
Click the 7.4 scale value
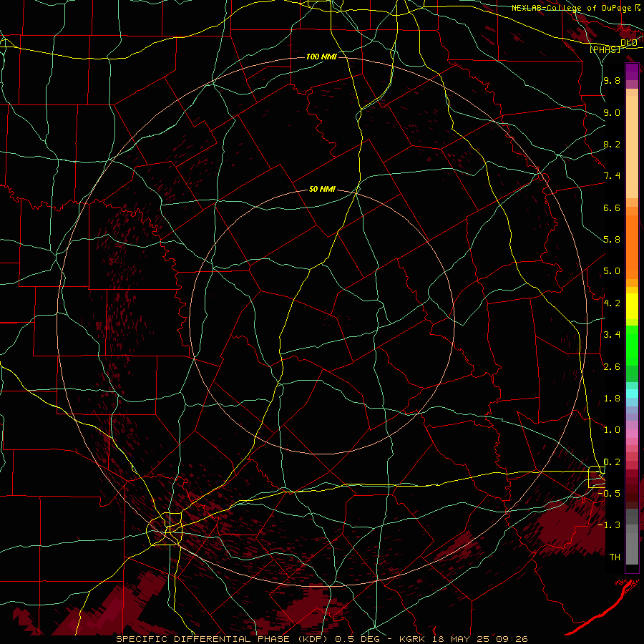coord(612,176)
